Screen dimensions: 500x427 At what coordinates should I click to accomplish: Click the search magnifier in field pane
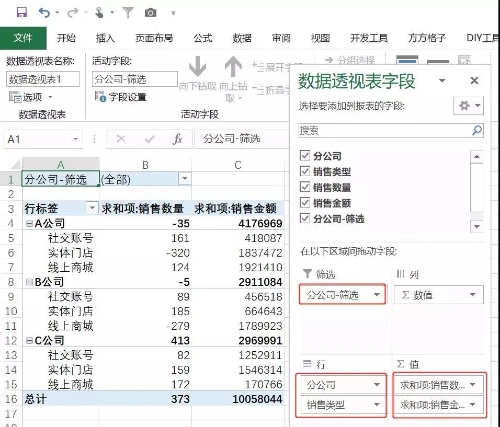[x=477, y=130]
